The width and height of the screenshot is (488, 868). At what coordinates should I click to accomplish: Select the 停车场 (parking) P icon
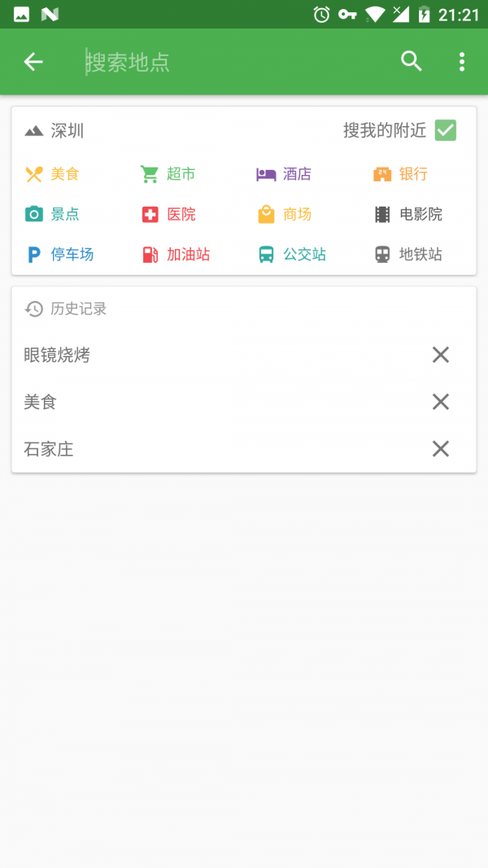click(x=33, y=255)
